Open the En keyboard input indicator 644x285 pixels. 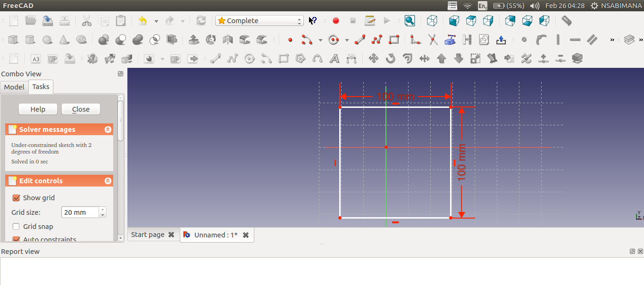(x=483, y=6)
